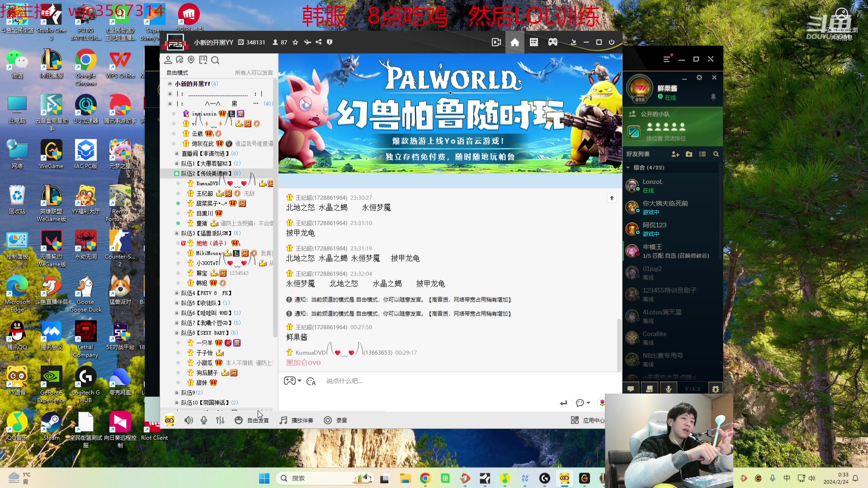Click the share icon in YY title bar
Screen dimensions: 868x488
[319, 42]
